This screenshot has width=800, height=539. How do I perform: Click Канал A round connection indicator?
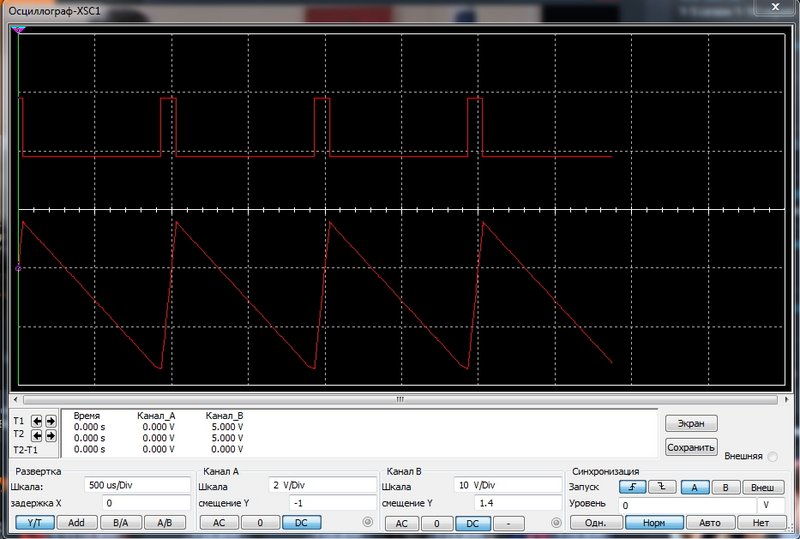point(367,522)
